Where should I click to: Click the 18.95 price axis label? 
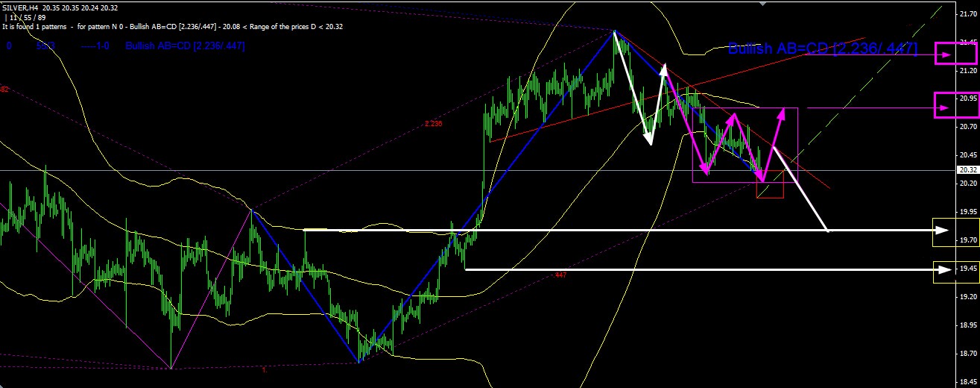968,325
